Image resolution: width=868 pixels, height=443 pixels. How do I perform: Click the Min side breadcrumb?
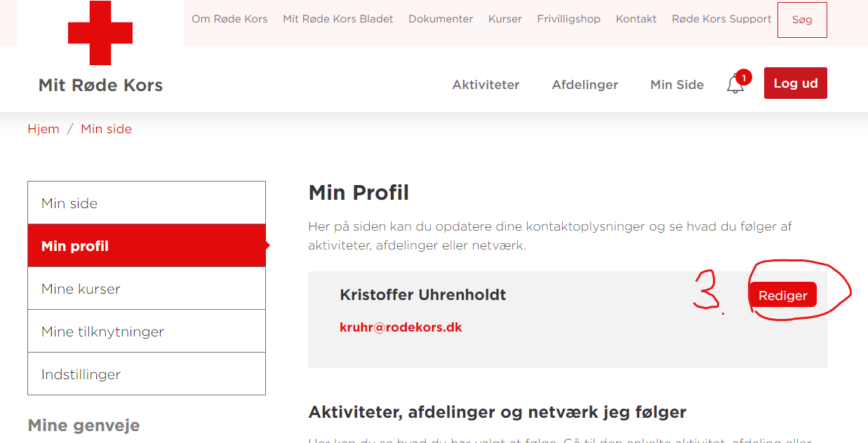(107, 129)
